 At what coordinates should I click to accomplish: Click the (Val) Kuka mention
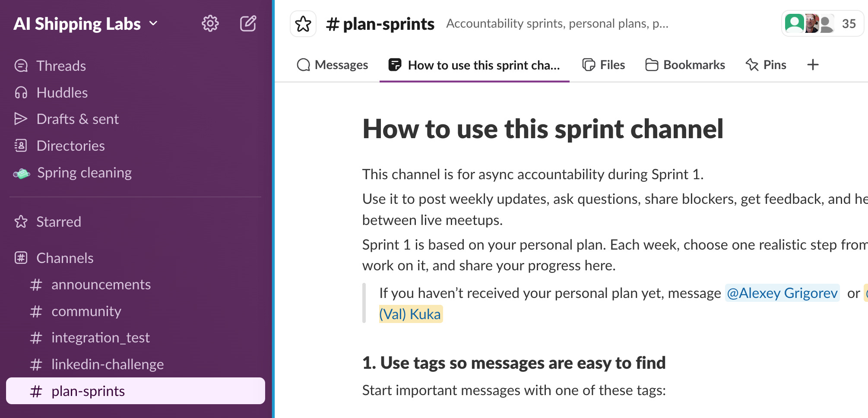410,314
